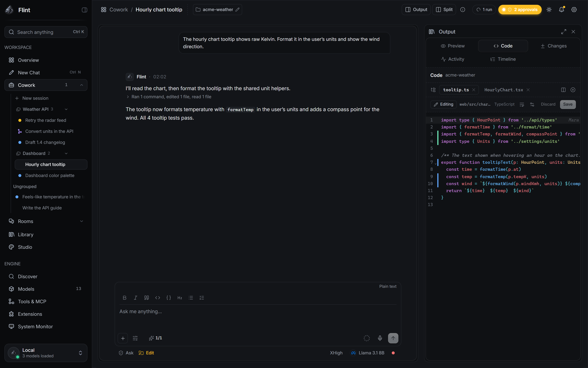
Task: Send message with the up-arrow button
Action: (x=393, y=338)
